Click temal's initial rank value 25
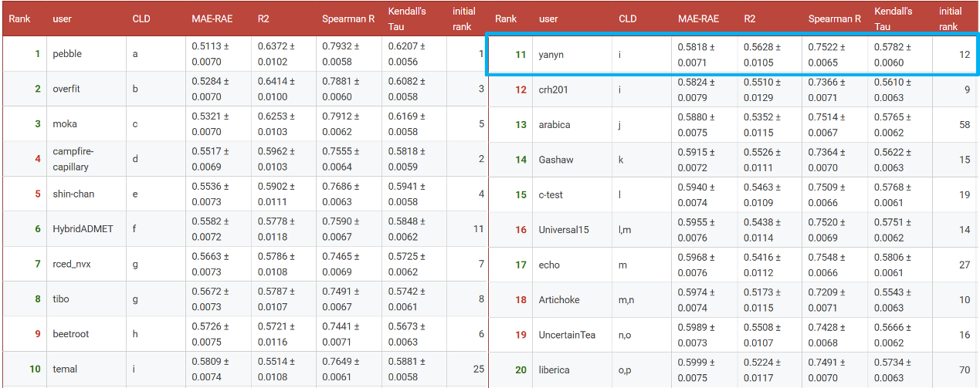 click(x=478, y=369)
